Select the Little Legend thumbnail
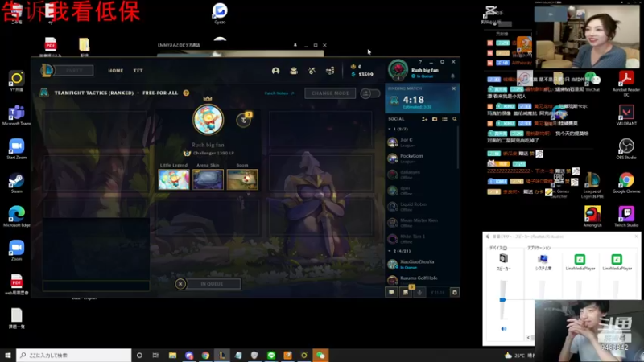The width and height of the screenshot is (644, 362). [174, 179]
